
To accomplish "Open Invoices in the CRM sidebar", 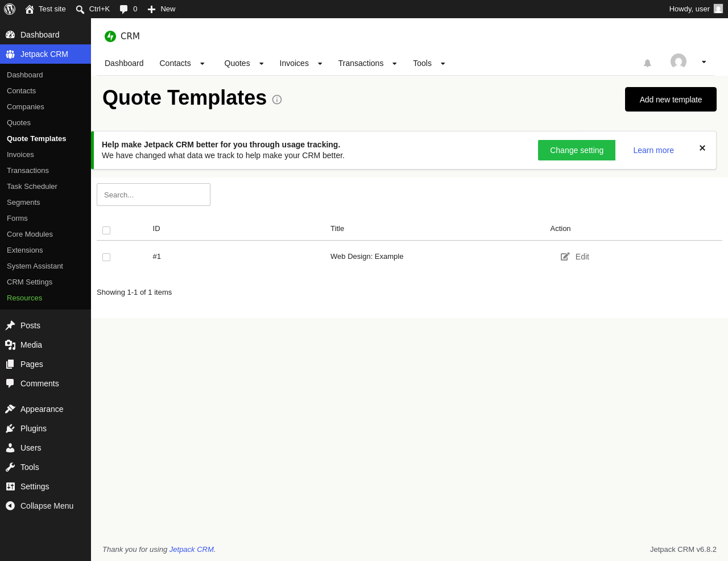I will [20, 155].
